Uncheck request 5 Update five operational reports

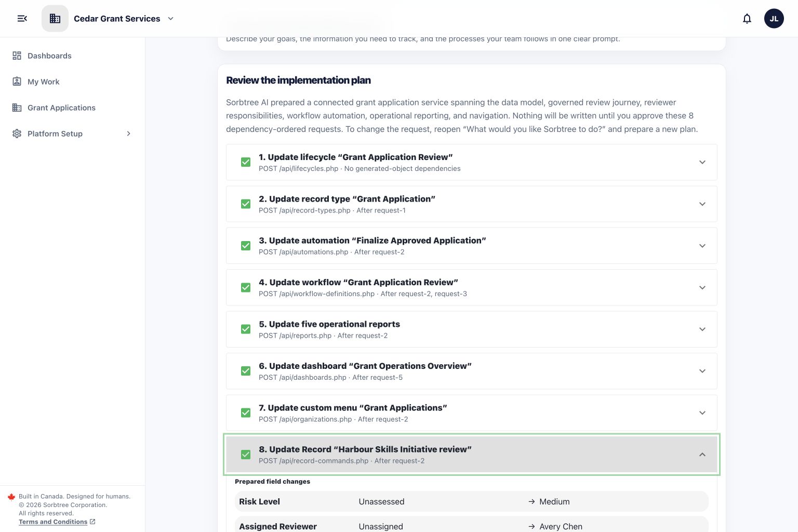(246, 329)
